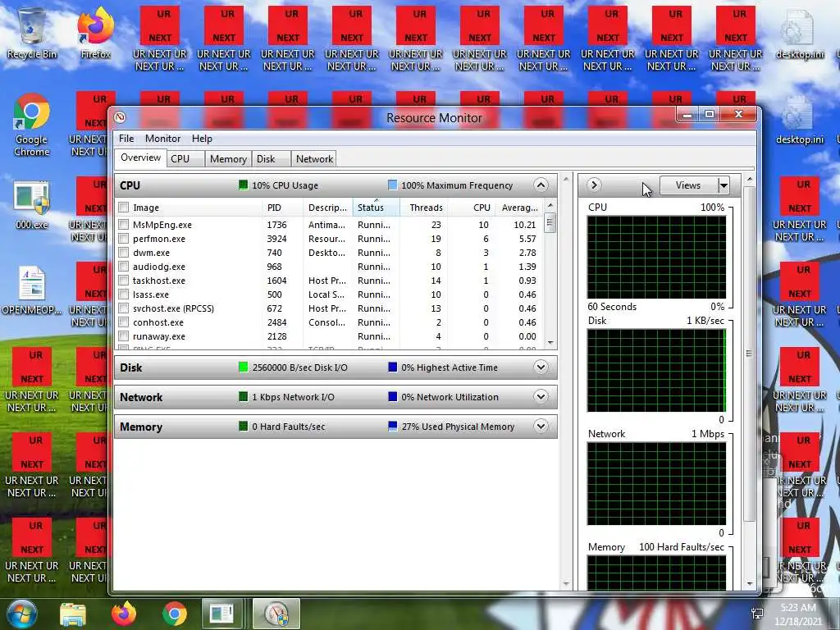
Task: Select the Overview tab
Action: [140, 157]
